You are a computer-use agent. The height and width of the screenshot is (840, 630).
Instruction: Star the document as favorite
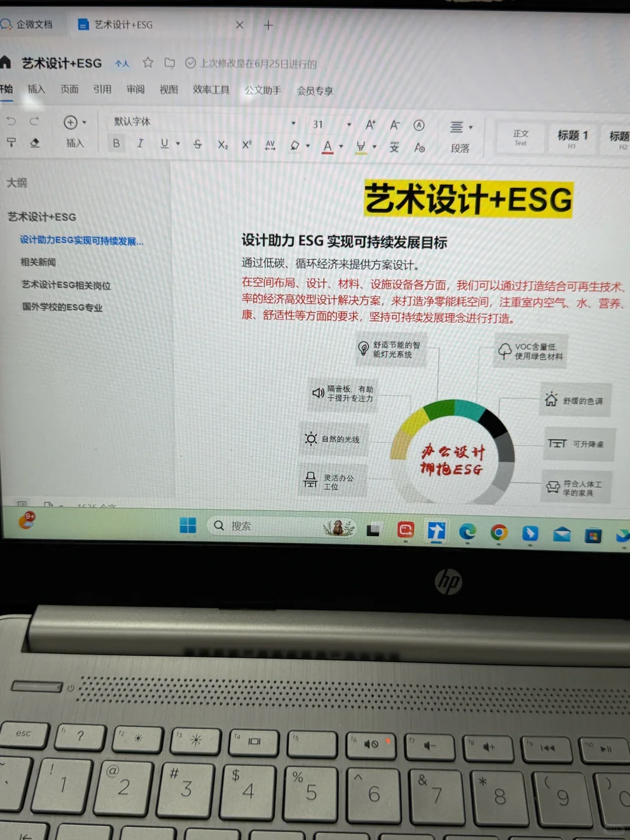(x=148, y=62)
